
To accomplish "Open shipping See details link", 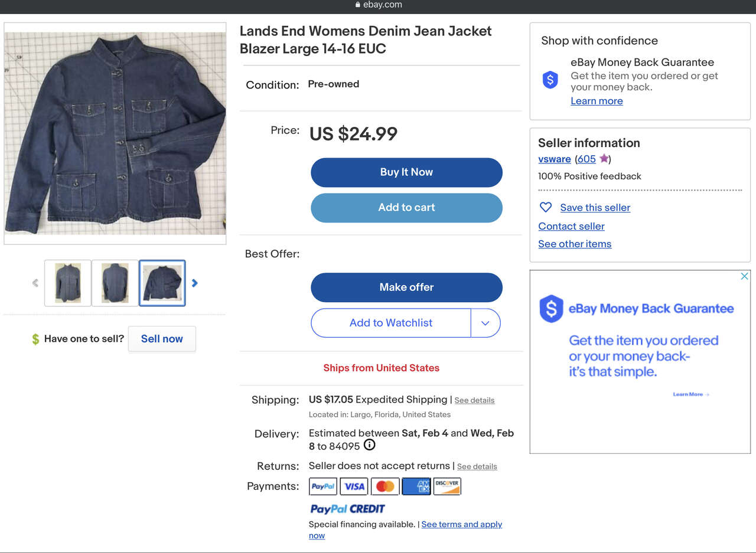I will [x=474, y=400].
